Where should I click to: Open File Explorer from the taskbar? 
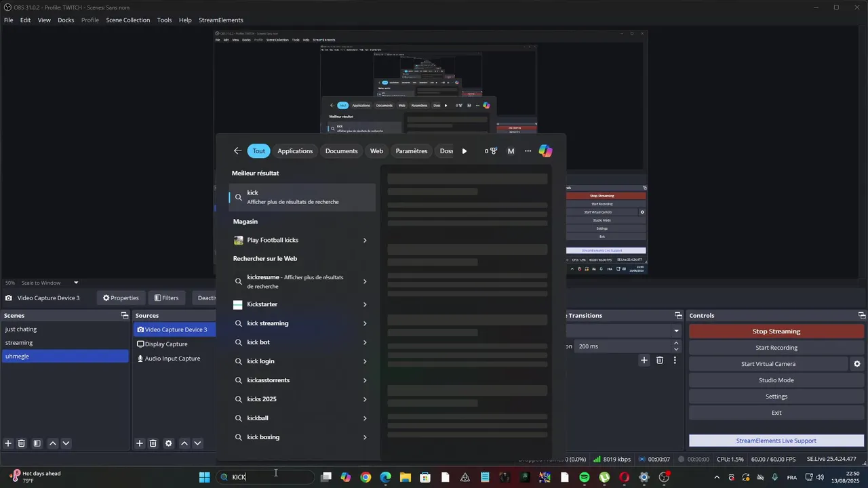point(405,477)
